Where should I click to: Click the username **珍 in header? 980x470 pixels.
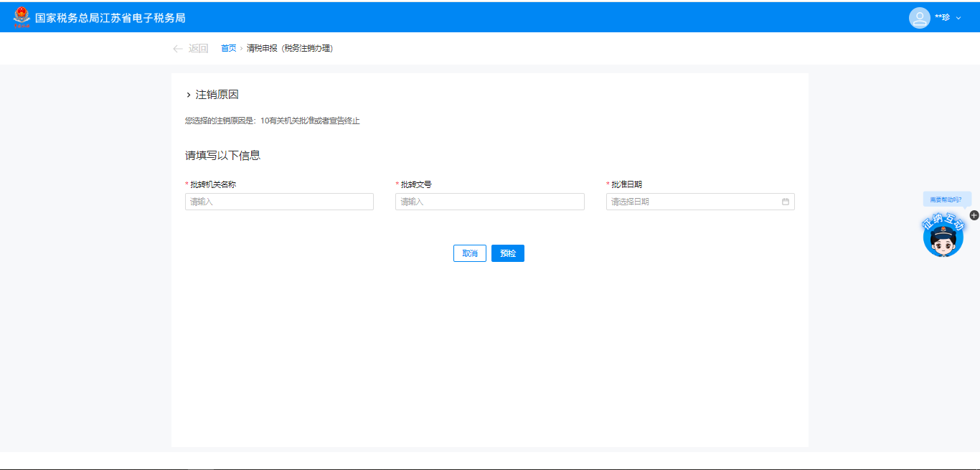click(x=942, y=17)
